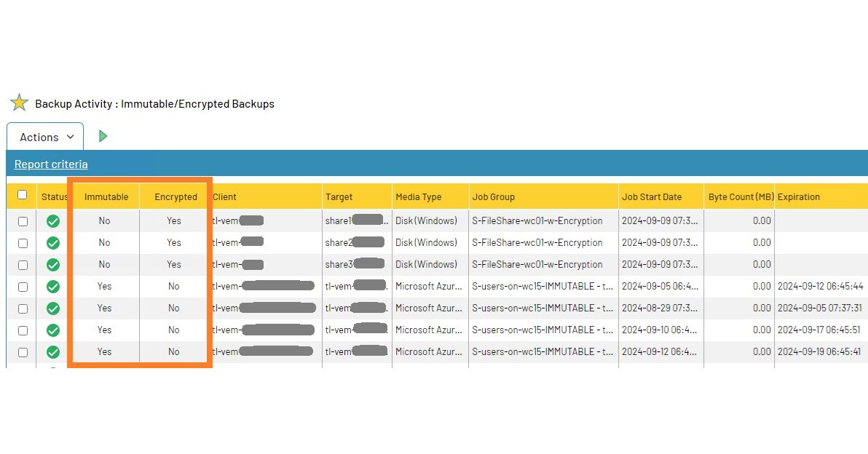
Task: Click the status checkmark on the last row
Action: pos(52,351)
